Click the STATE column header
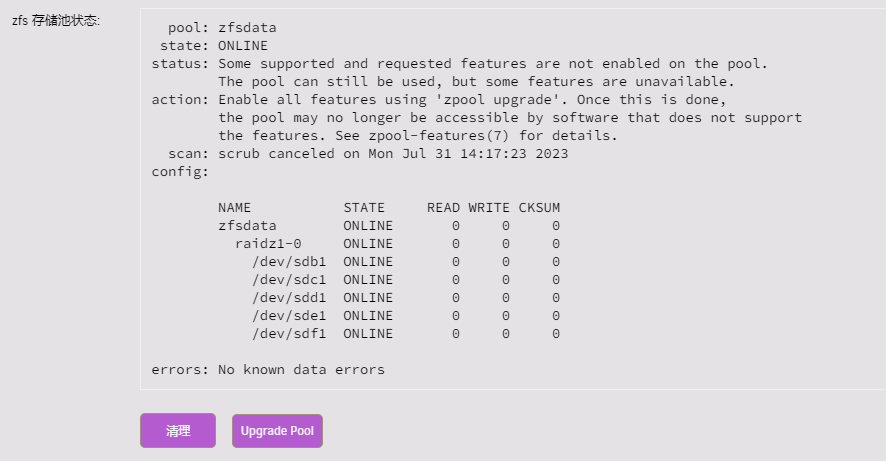Screen dimensions: 886x461 (x=364, y=208)
